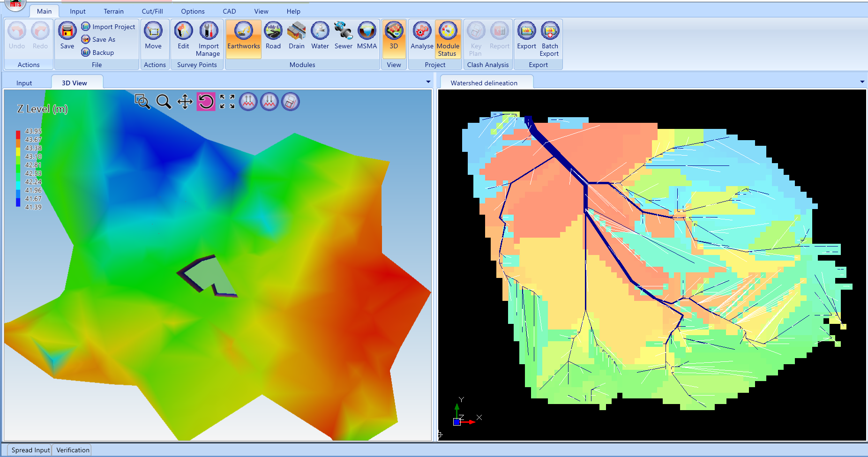This screenshot has height=457, width=868.
Task: Open the Watershed delineation panel dropdown
Action: (862, 82)
